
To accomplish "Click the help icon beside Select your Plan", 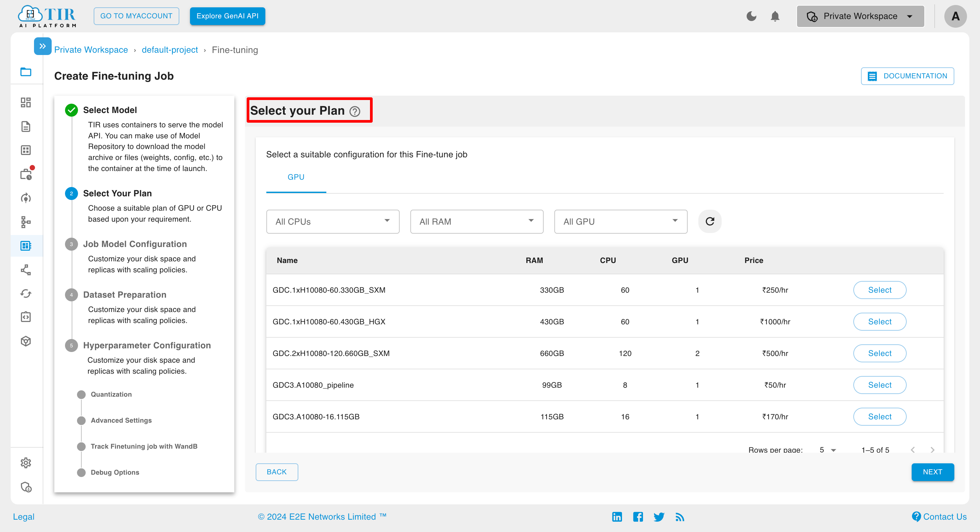I will 355,111.
